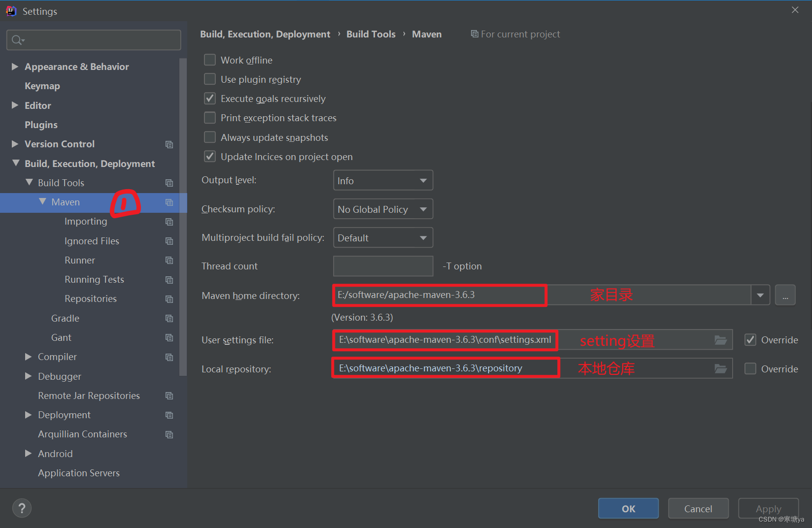
Task: Click the project-level icon beside Running Tests
Action: [169, 280]
